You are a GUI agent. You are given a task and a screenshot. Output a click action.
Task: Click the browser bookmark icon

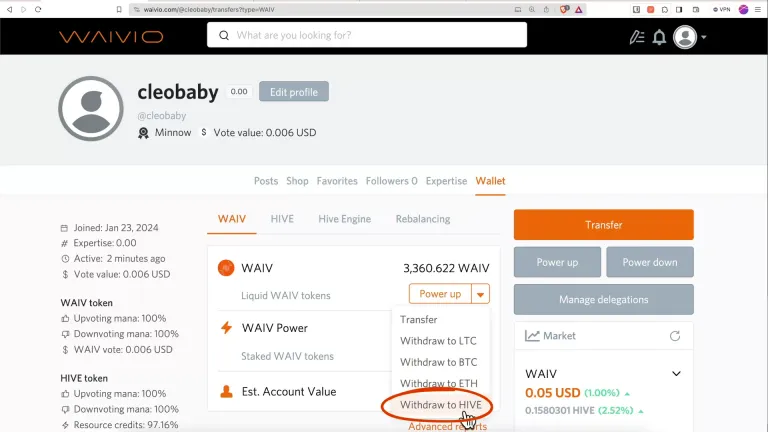tap(119, 9)
